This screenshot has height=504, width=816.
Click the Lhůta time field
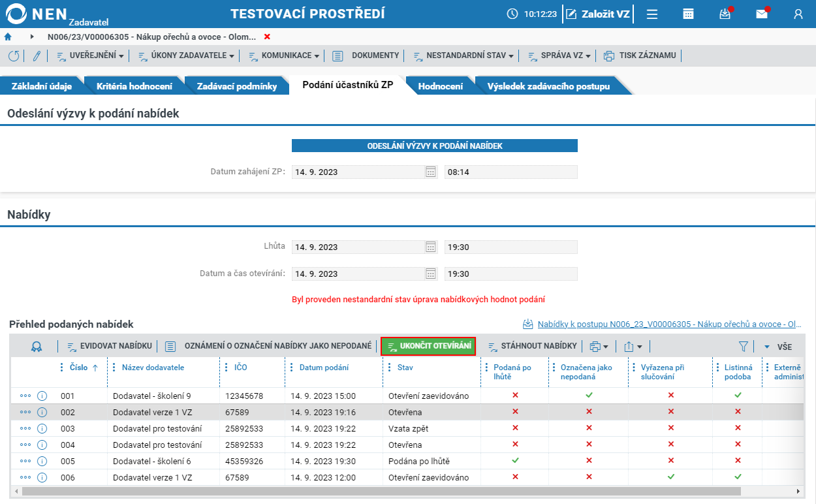[511, 247]
